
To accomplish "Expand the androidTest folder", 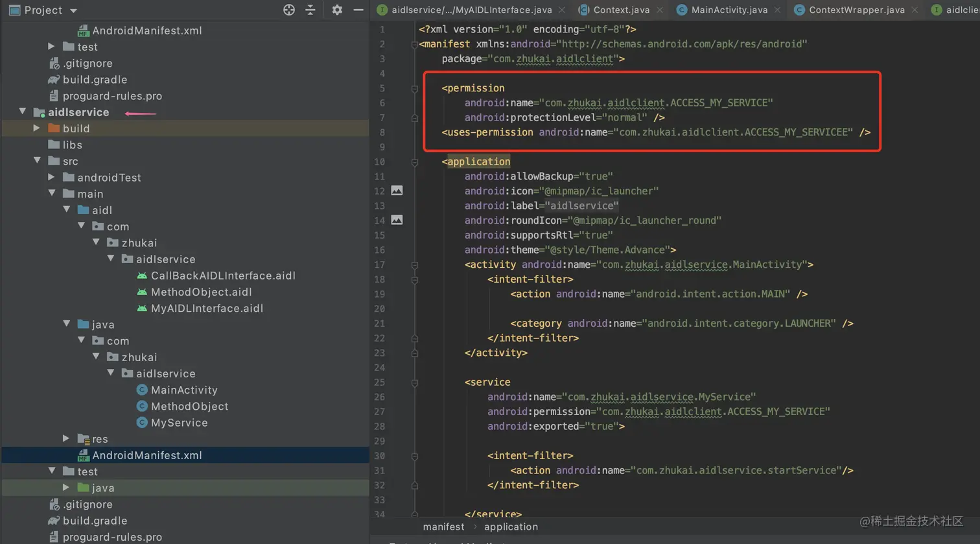I will (x=52, y=177).
